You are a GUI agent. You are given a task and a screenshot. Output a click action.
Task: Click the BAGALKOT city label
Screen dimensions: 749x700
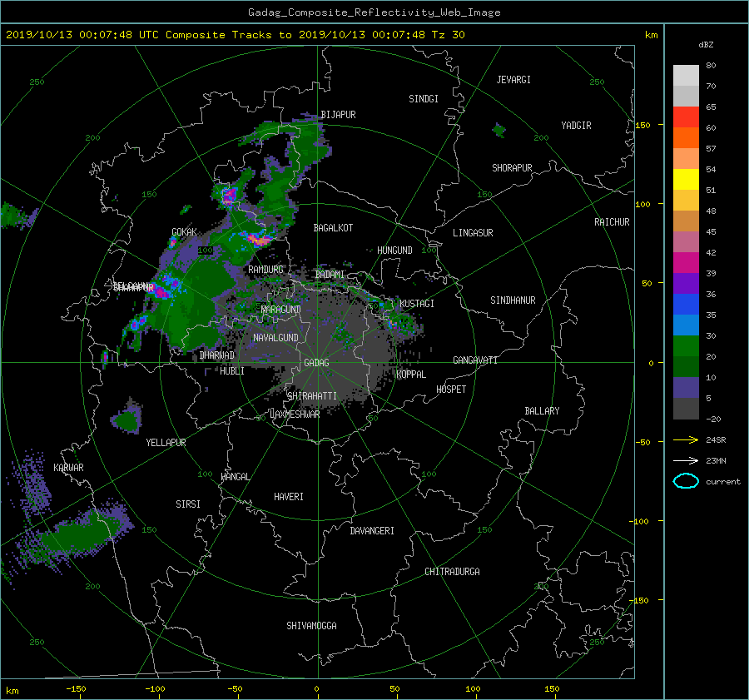[333, 228]
